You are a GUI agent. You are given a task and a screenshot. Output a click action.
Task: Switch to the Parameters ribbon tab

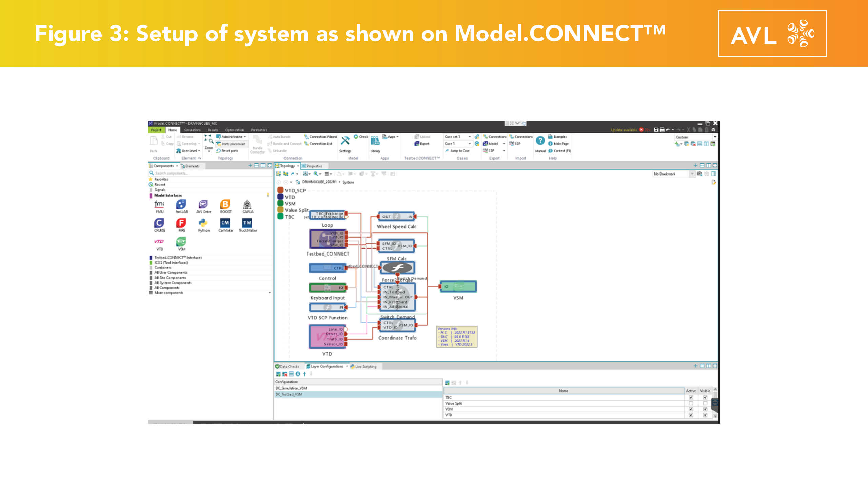pos(259,130)
